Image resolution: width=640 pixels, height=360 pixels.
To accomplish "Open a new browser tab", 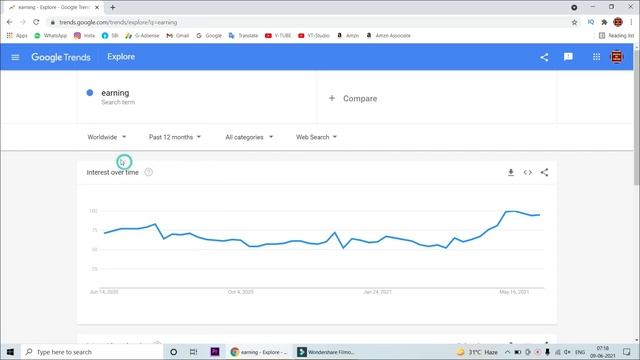I will pos(113,7).
